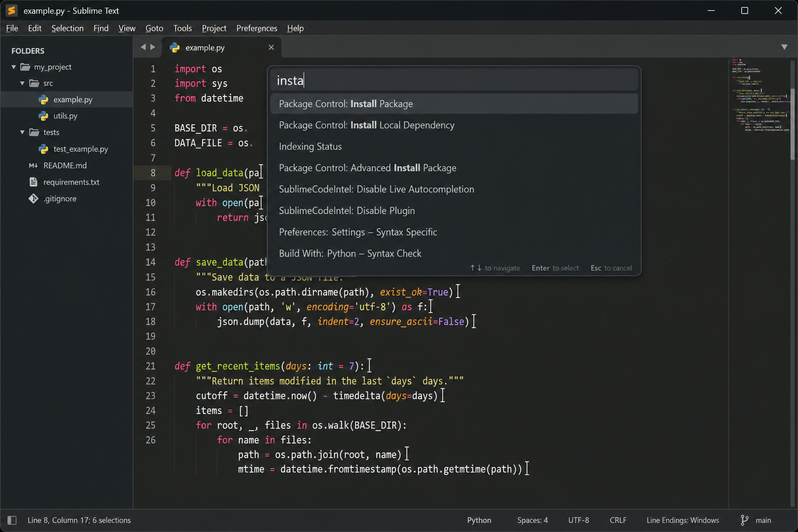Open the Preferences menu

(257, 28)
